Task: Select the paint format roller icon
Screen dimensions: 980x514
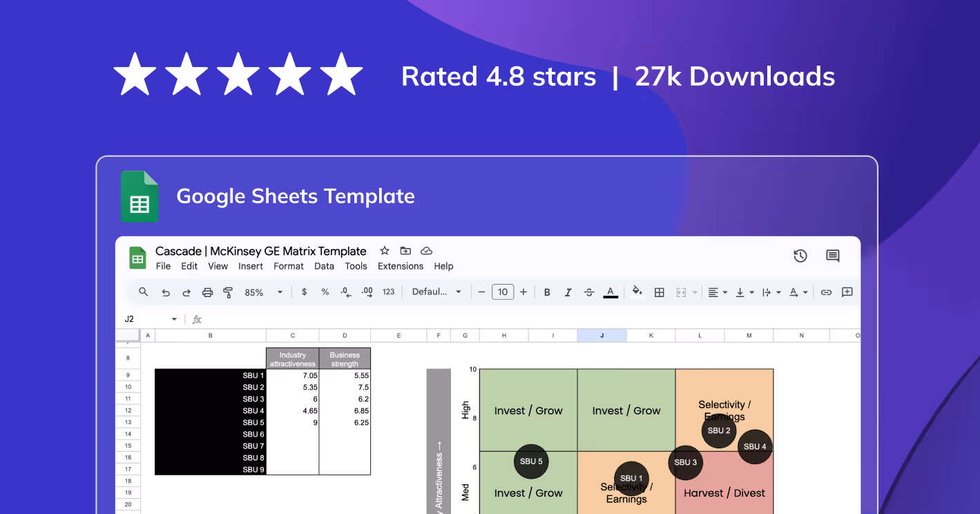Action: pos(228,292)
